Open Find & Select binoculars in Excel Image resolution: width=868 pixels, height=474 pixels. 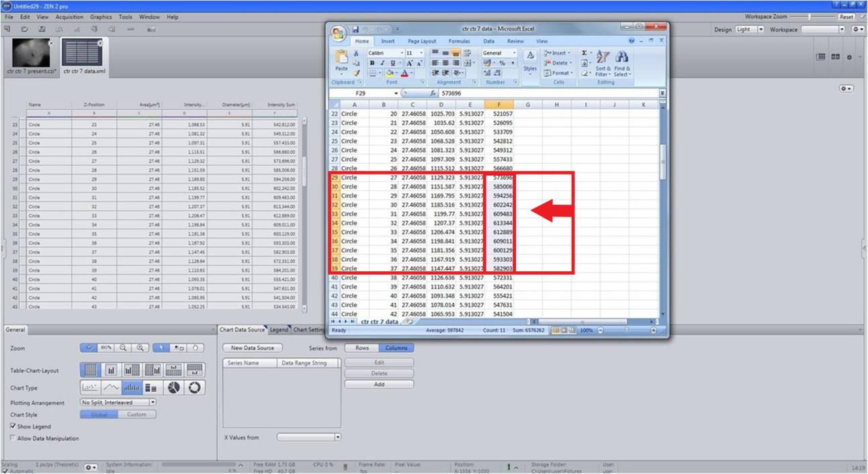[x=621, y=63]
